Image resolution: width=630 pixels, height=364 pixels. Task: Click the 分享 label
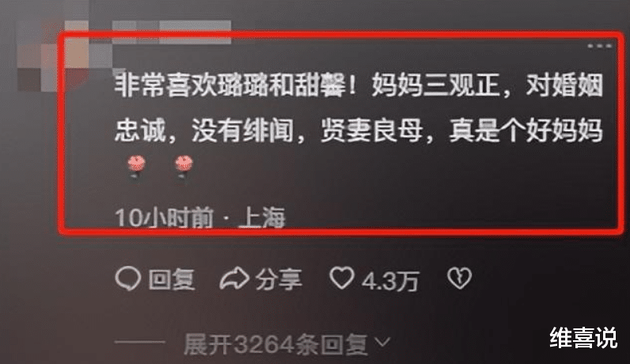[x=279, y=279]
